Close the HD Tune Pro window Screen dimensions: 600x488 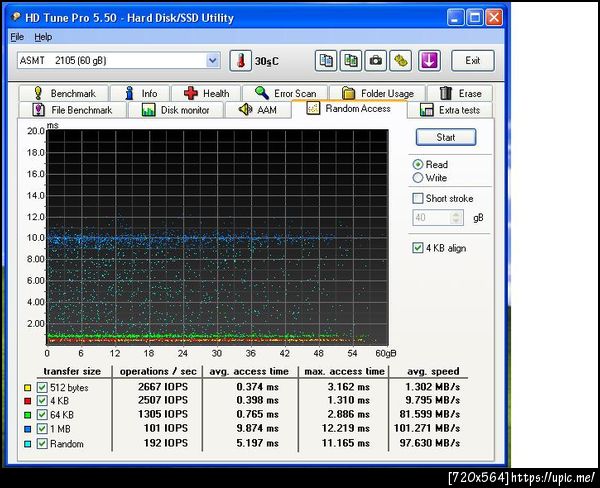[x=494, y=18]
